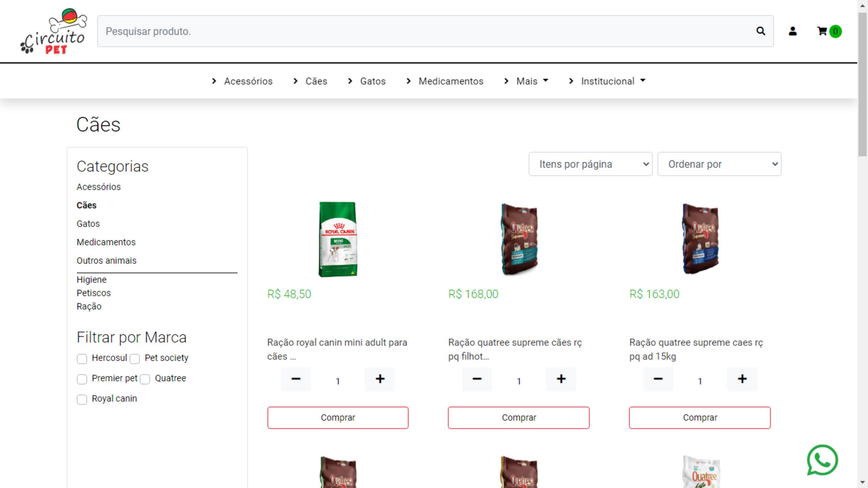Click the R$ 163,00 price
The height and width of the screenshot is (488, 868).
[655, 294]
